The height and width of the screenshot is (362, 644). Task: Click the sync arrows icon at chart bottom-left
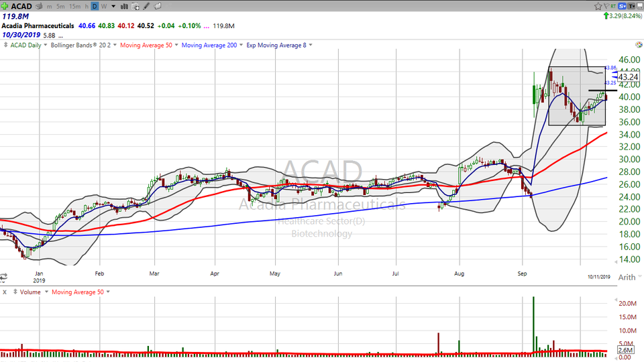(3, 278)
